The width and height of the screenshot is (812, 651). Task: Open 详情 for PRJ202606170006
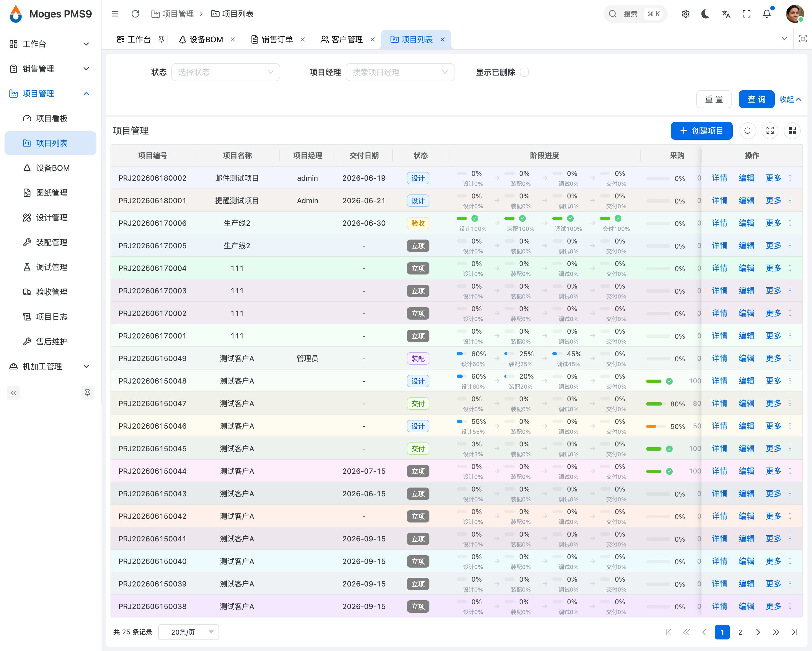coord(719,223)
